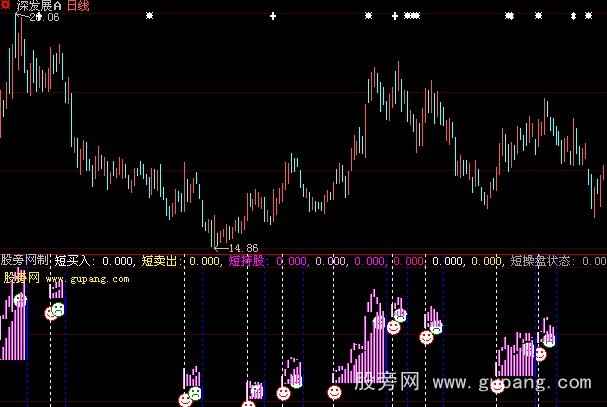Screen dimensions: 607x407
Task: Click the red square icon beside 深发展A
Action: tap(6, 6)
